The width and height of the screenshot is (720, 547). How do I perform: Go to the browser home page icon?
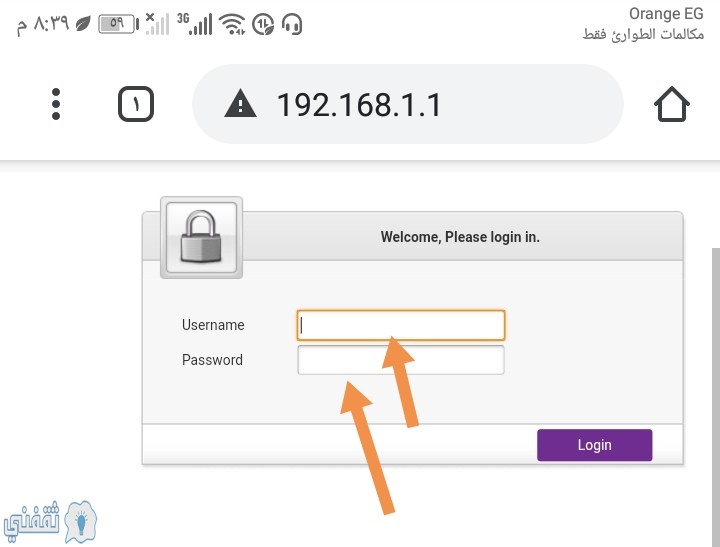point(672,104)
